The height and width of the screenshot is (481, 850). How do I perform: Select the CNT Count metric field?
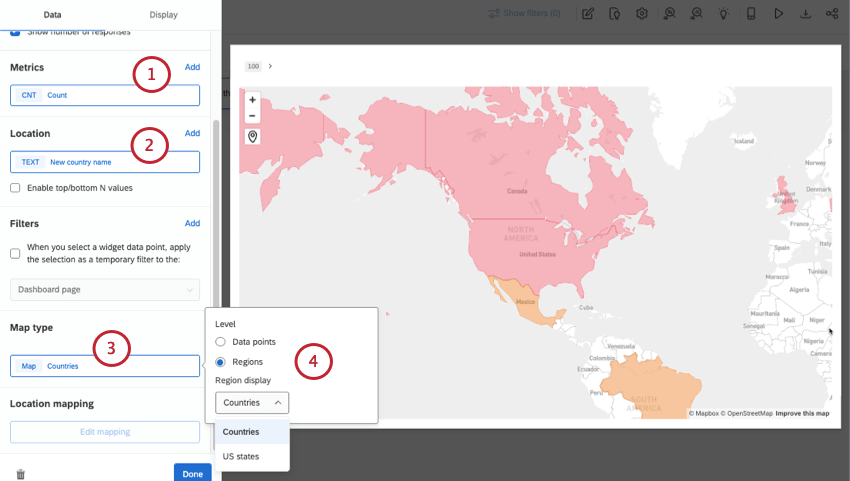point(105,95)
